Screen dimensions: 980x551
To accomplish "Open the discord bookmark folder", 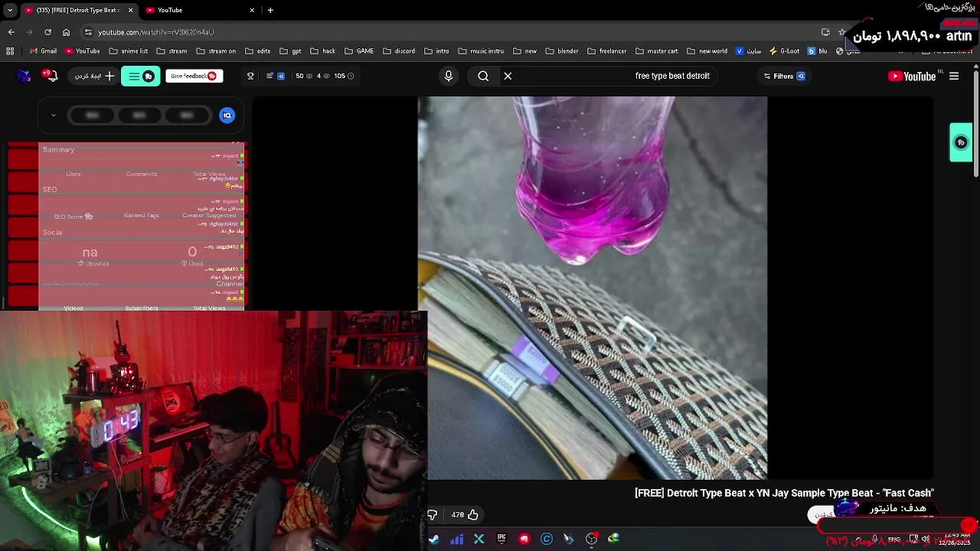I will point(398,51).
